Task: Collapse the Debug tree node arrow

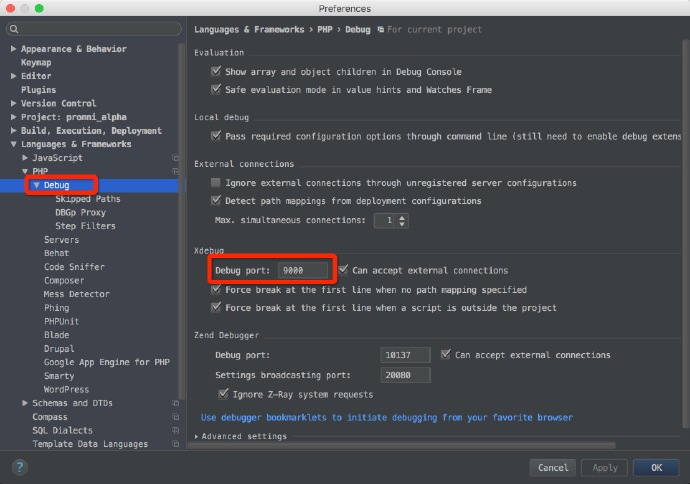Action: pyautogui.click(x=37, y=185)
